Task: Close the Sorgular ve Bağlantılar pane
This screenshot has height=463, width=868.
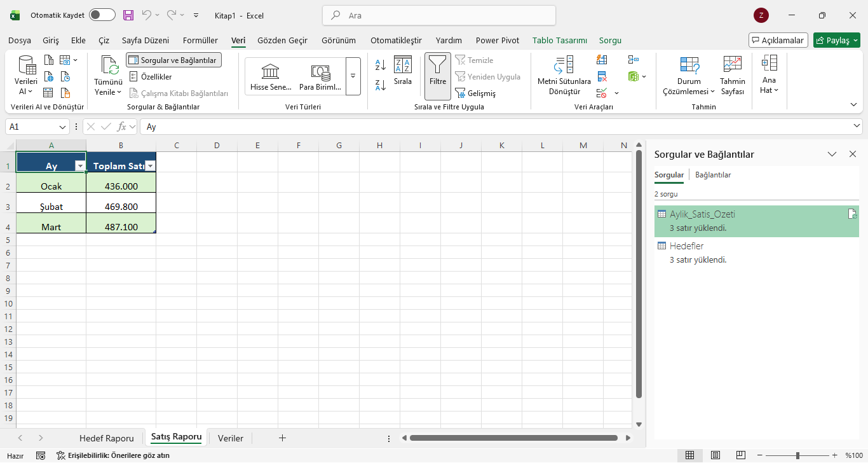Action: (x=853, y=154)
